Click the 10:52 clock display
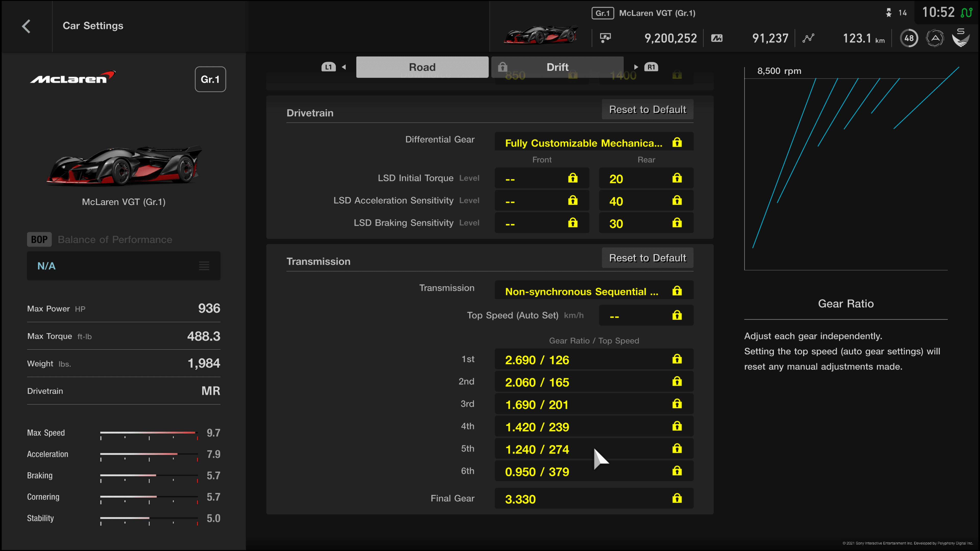The height and width of the screenshot is (551, 980). pos(938,12)
